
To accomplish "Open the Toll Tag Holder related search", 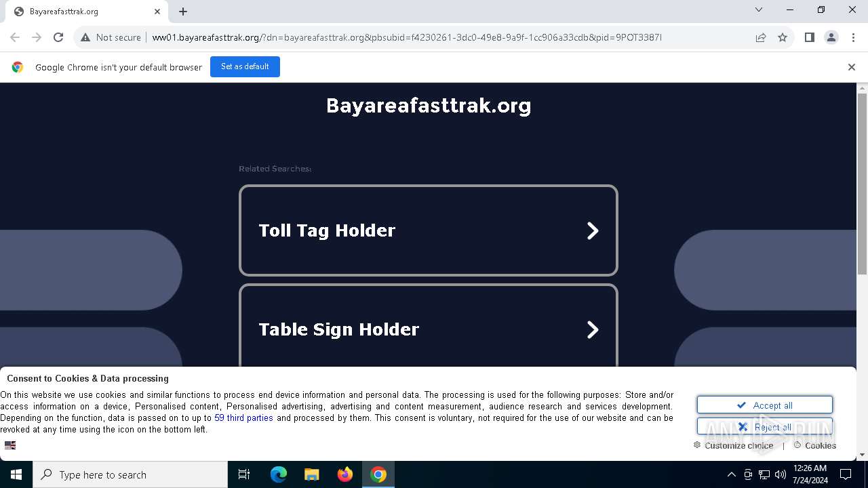I will pyautogui.click(x=428, y=230).
